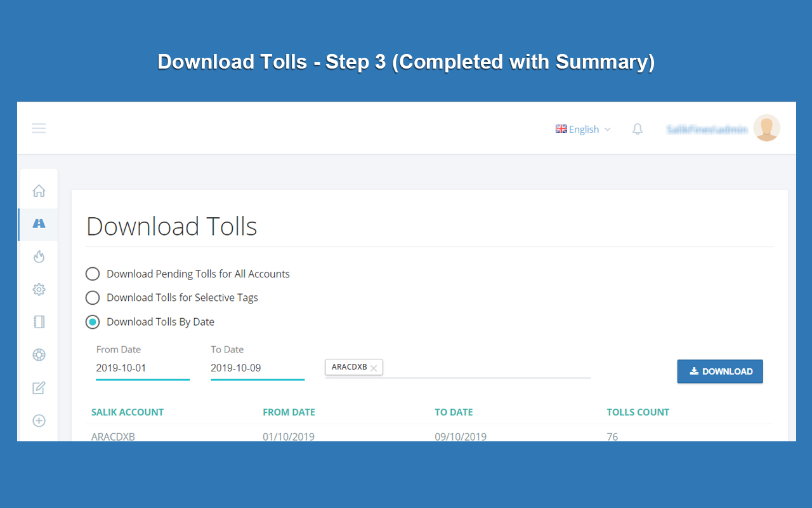
Task: Open the notification bell
Action: [637, 128]
